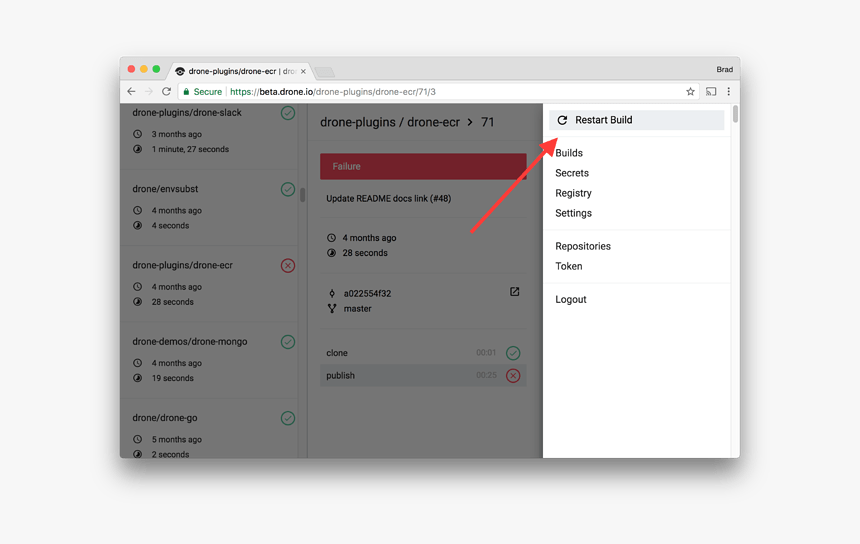Click the 00:25 publish step duration
This screenshot has width=860, height=544.
pos(486,375)
